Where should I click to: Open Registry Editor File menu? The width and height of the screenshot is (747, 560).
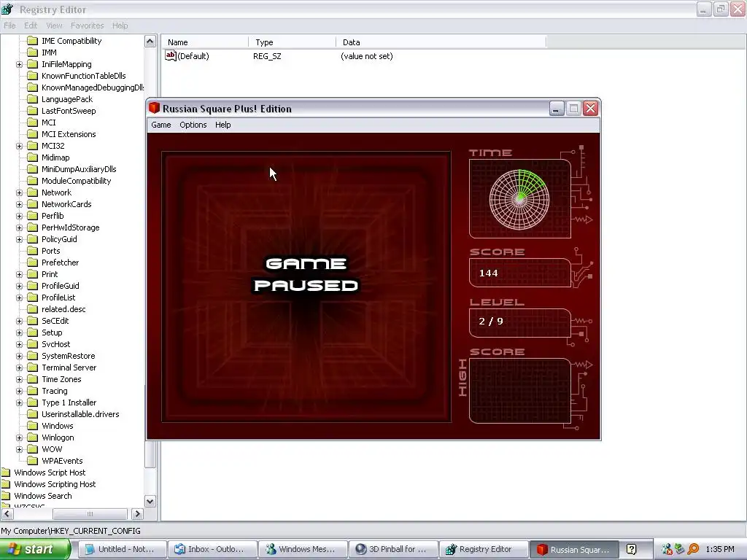click(9, 26)
